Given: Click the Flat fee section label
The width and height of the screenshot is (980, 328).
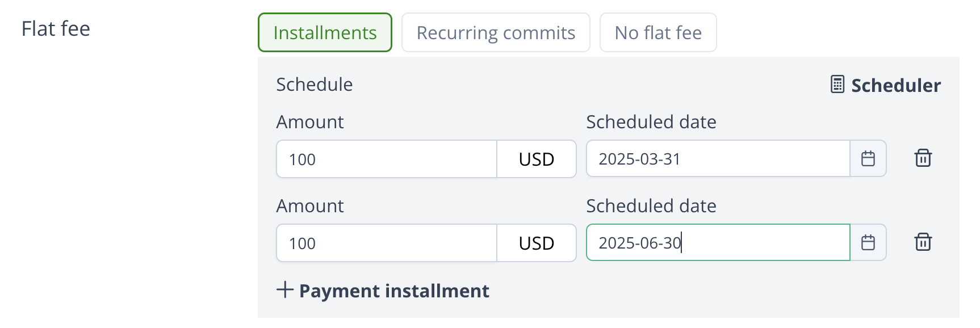Looking at the screenshot, I should [56, 29].
